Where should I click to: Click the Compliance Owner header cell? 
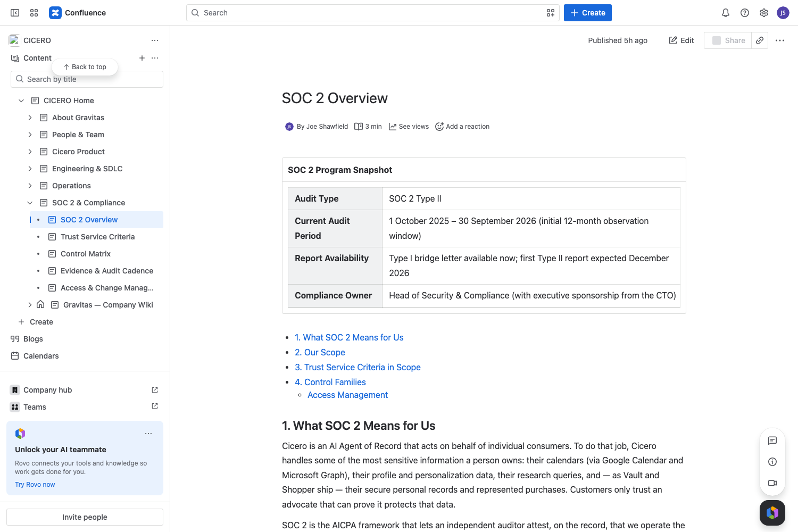click(x=335, y=296)
